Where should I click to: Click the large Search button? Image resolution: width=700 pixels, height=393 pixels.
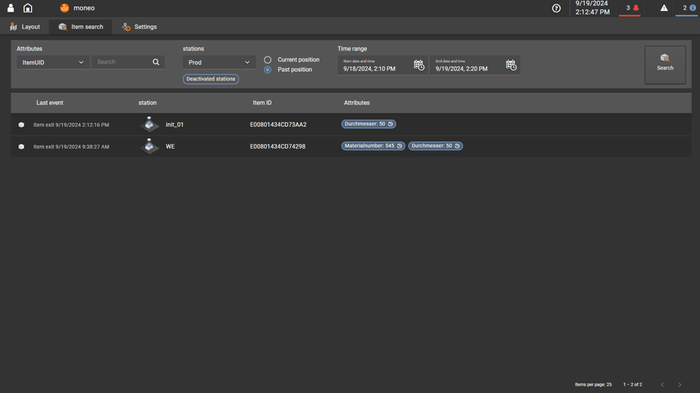click(x=665, y=65)
